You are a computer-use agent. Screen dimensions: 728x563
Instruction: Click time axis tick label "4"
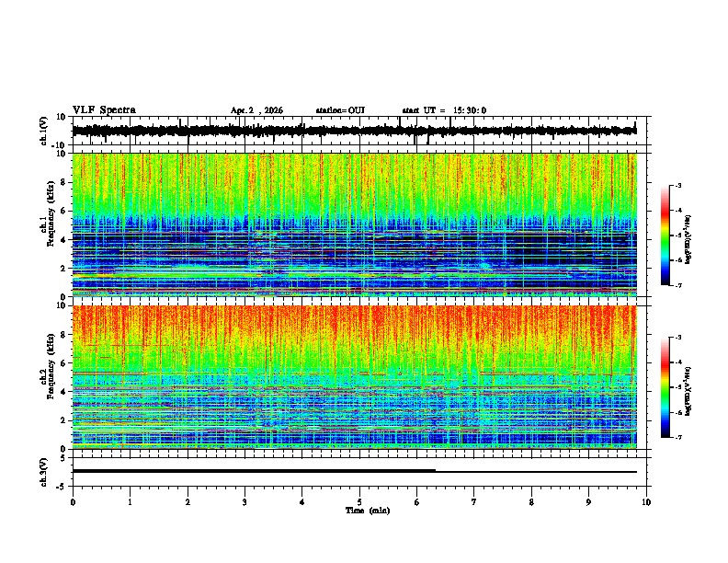[x=302, y=502]
